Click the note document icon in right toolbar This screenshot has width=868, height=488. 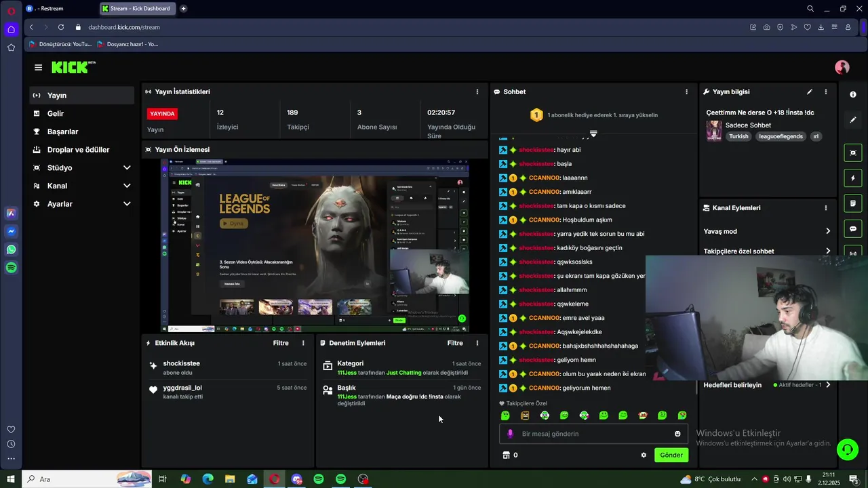(x=853, y=203)
